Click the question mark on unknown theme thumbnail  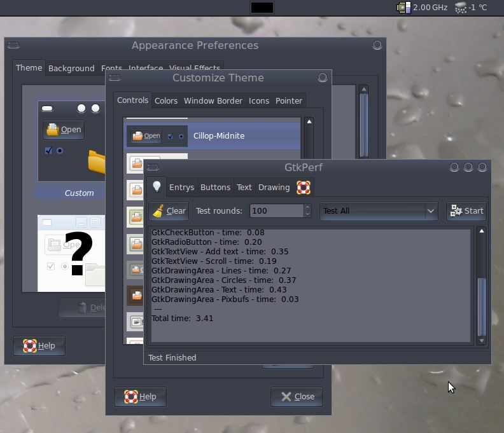(78, 254)
